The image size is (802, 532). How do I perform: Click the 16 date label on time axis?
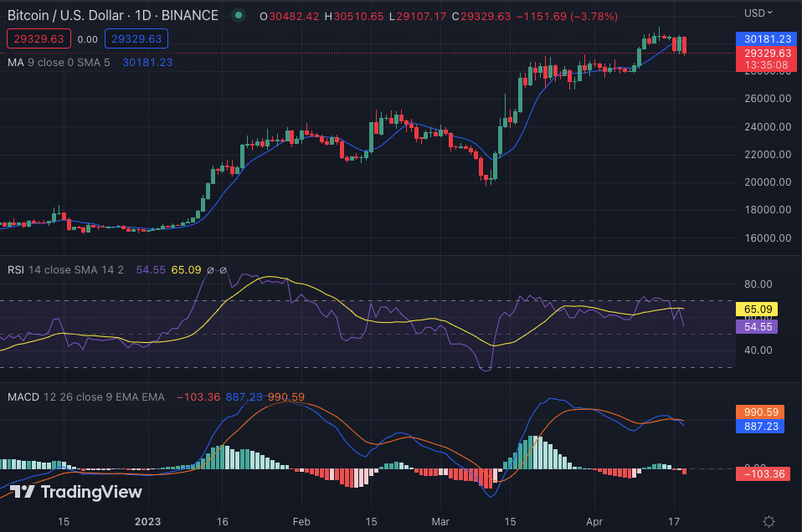(222, 522)
